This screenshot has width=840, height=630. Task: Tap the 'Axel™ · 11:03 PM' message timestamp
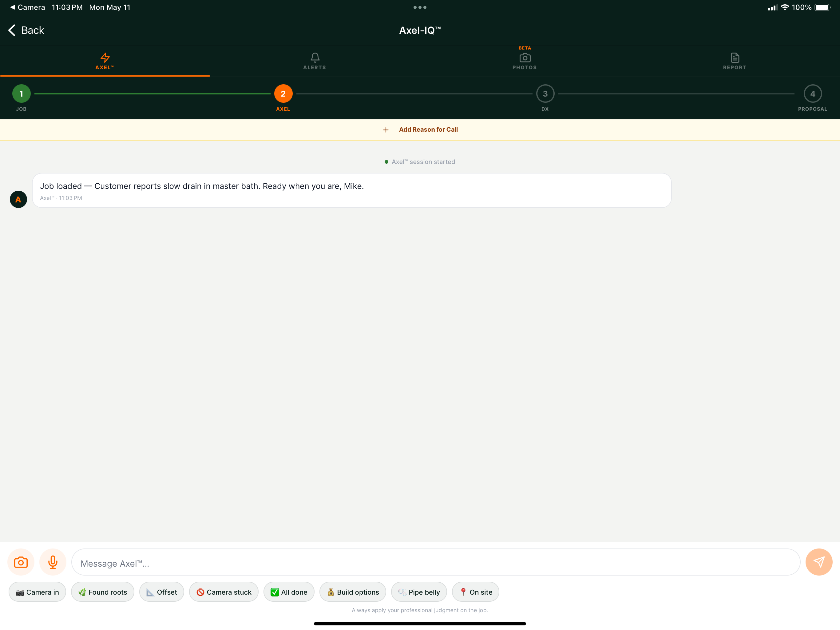[x=61, y=198]
